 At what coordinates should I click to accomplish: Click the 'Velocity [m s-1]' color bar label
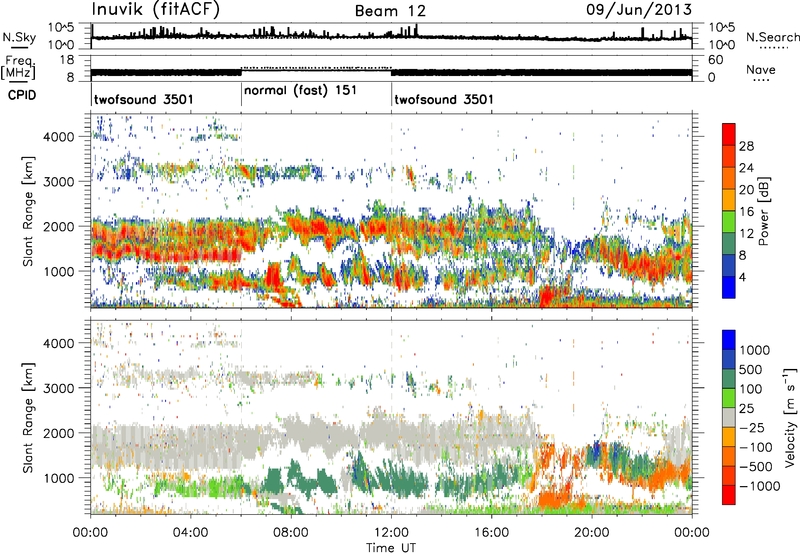pyautogui.click(x=790, y=417)
